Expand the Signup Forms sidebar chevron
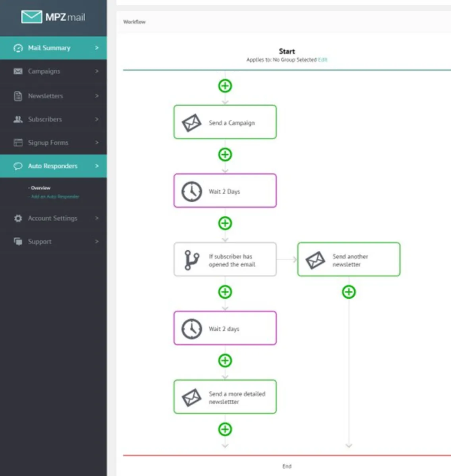This screenshot has height=476, width=451. [96, 142]
